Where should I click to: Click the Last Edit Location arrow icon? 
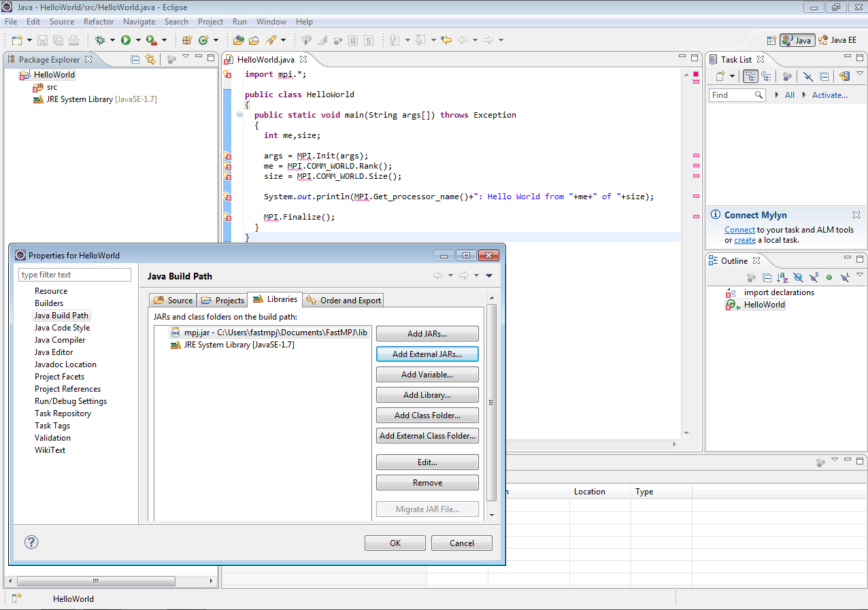446,40
